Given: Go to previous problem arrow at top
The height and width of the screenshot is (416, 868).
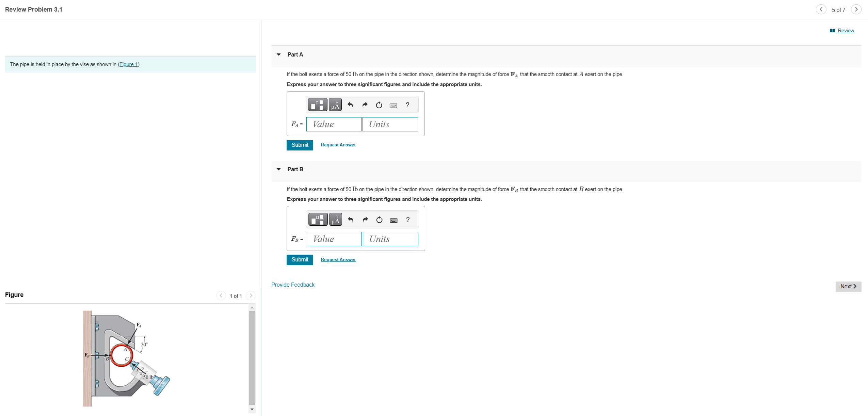Looking at the screenshot, I should 821,10.
